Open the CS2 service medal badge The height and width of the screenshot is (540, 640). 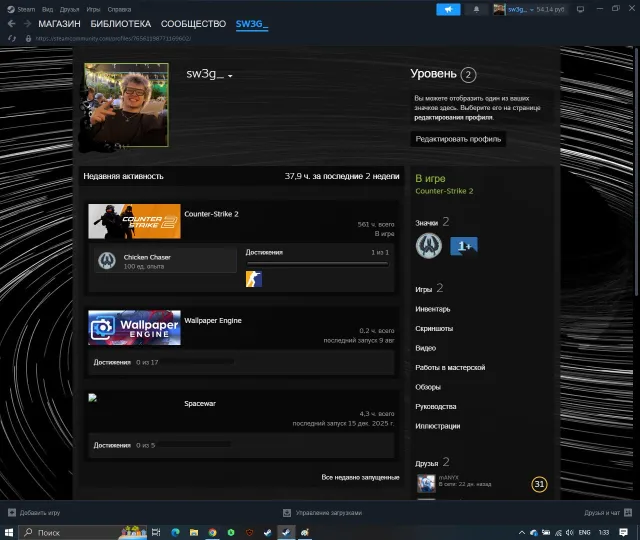pyautogui.click(x=429, y=246)
